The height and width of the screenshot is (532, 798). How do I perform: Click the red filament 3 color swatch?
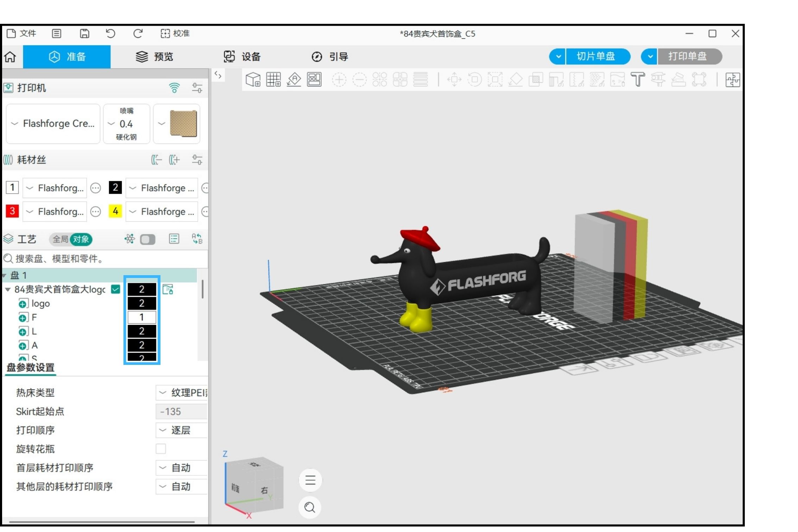12,211
